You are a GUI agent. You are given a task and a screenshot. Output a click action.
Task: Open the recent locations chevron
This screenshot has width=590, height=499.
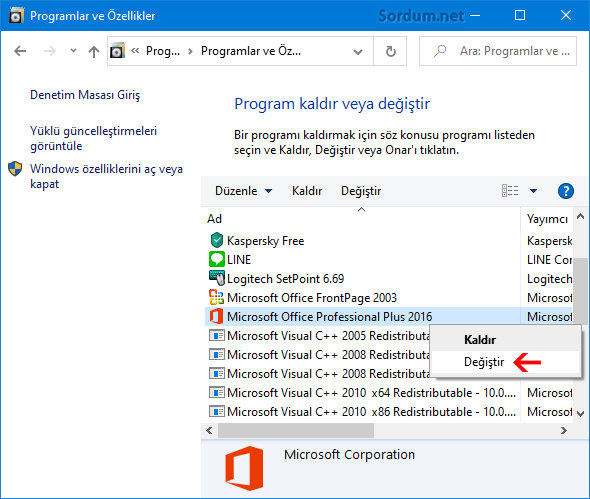(73, 50)
